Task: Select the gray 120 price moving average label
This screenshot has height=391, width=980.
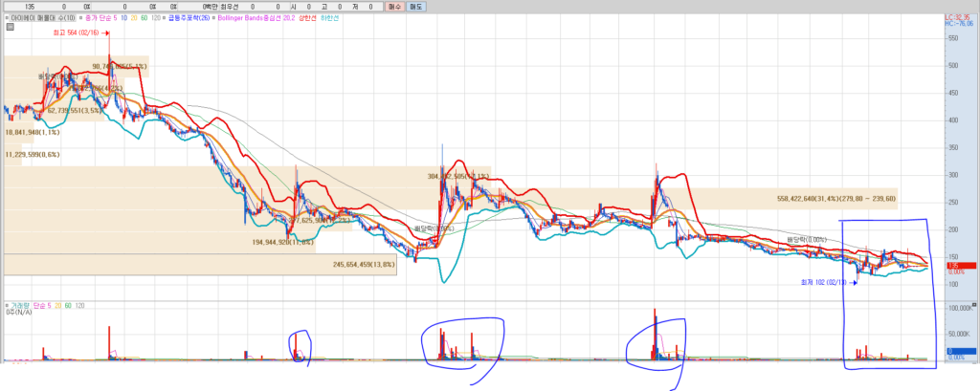Action: tap(156, 18)
